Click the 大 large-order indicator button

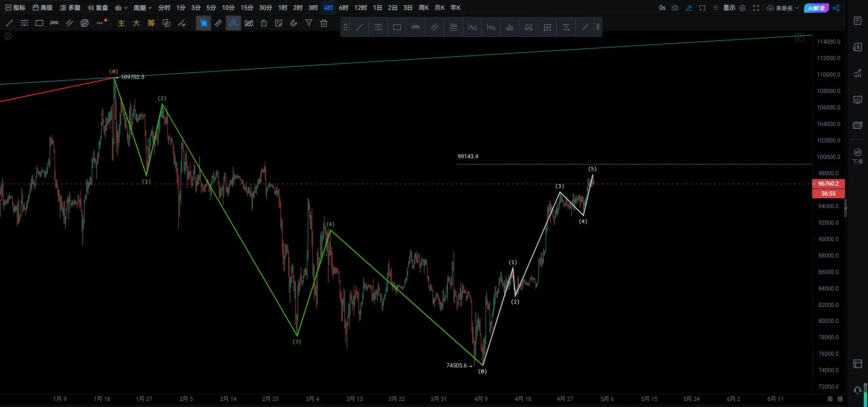tap(136, 23)
